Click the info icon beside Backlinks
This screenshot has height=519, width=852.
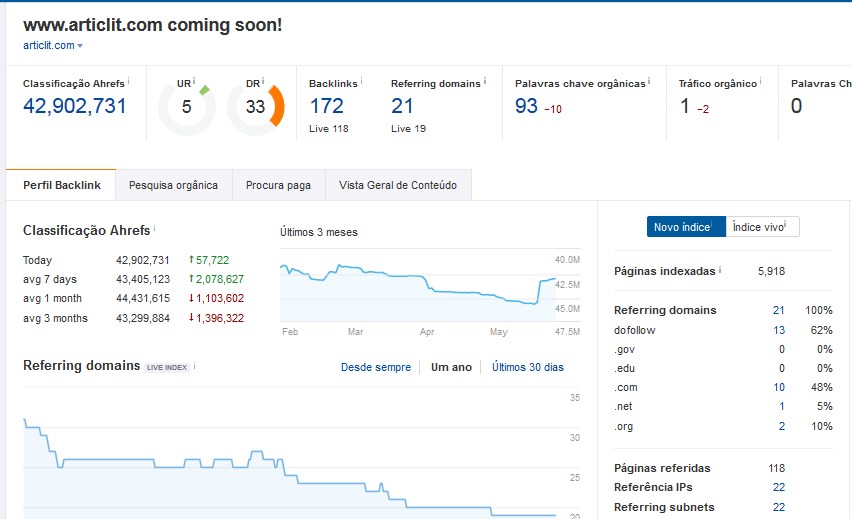click(361, 81)
